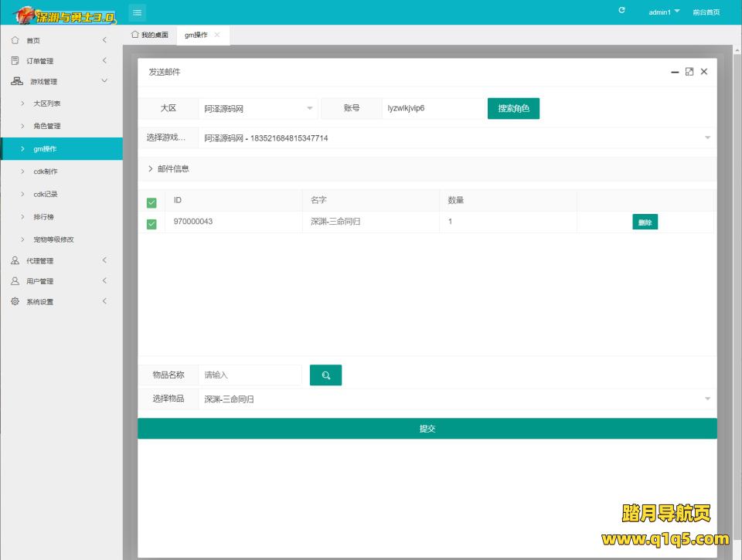Click the 用户管理 user icon

[15, 281]
